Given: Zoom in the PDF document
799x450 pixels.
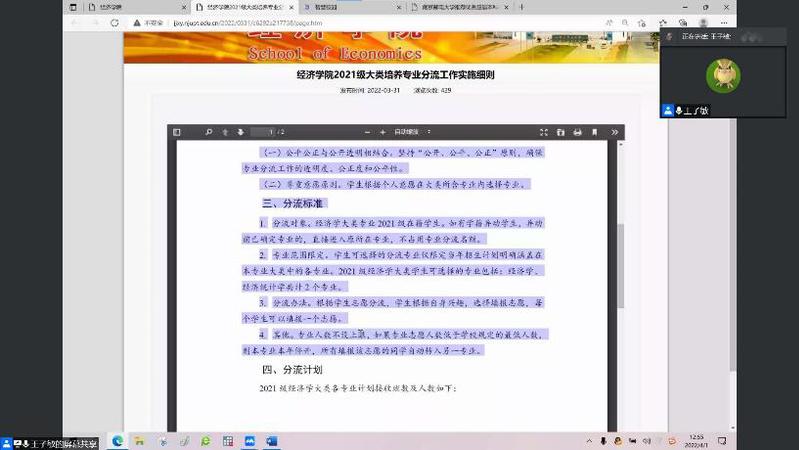Looking at the screenshot, I should coord(382,132).
